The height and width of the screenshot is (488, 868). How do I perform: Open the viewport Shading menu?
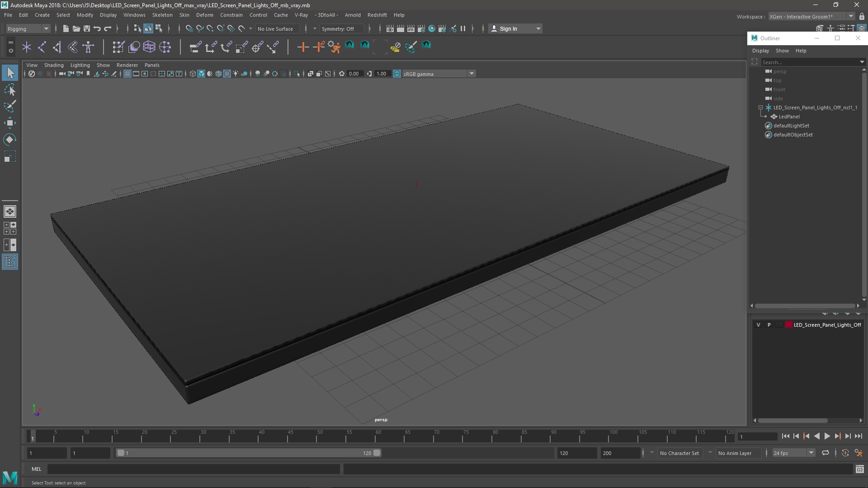pyautogui.click(x=54, y=65)
